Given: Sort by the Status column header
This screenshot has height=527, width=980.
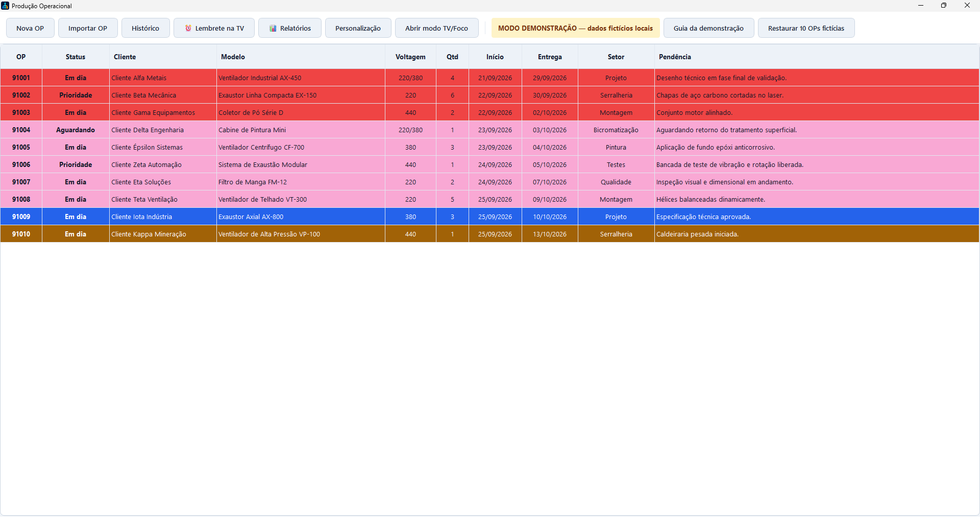Looking at the screenshot, I should [x=76, y=57].
